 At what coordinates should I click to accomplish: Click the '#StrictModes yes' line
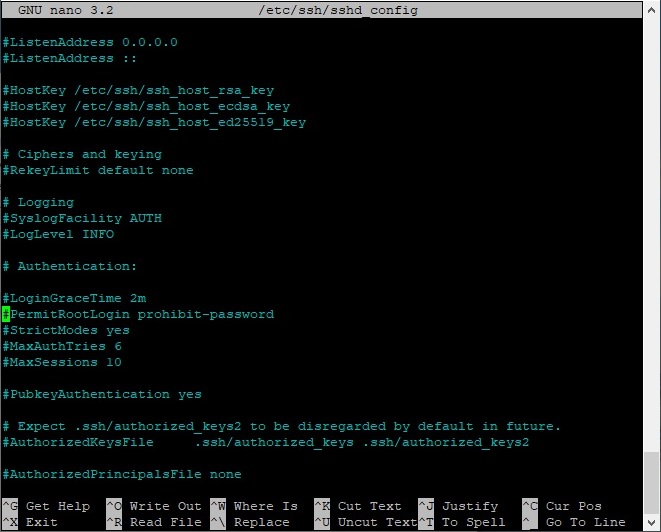pyautogui.click(x=66, y=330)
